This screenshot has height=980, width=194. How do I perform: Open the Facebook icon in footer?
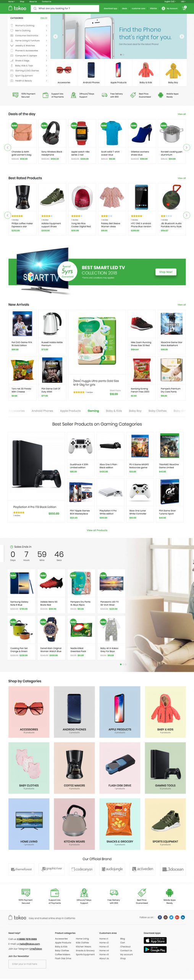click(160, 917)
